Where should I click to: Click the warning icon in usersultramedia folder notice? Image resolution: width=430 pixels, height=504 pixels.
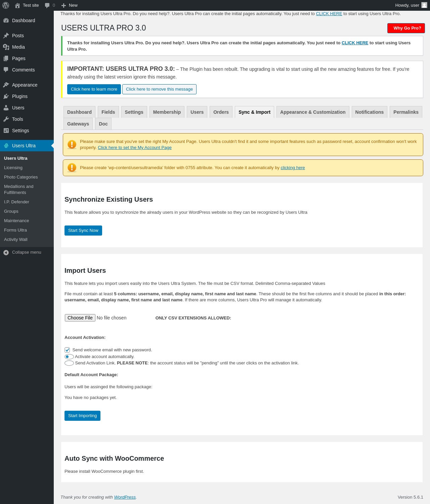click(x=72, y=168)
